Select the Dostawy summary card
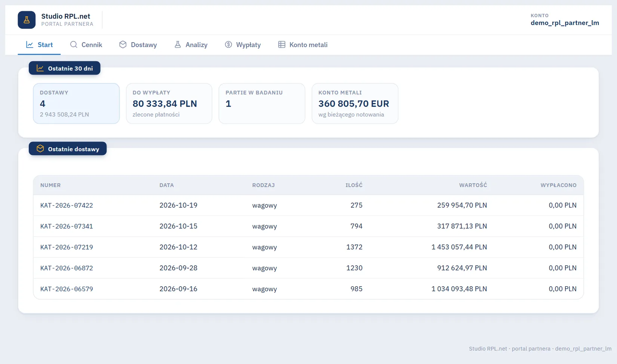The height and width of the screenshot is (364, 617). pyautogui.click(x=76, y=104)
